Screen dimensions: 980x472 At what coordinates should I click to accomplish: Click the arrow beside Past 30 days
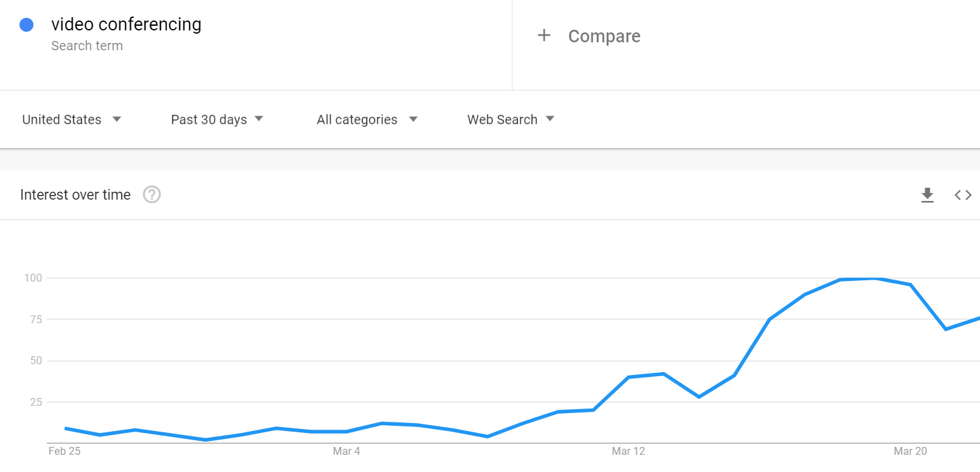259,119
